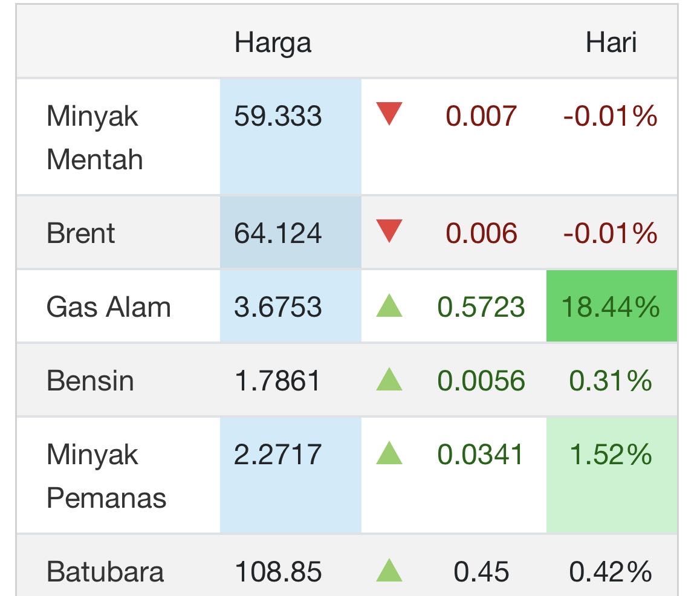Select the Minyak Mentah price 59.333
This screenshot has width=700, height=596.
pos(278,116)
